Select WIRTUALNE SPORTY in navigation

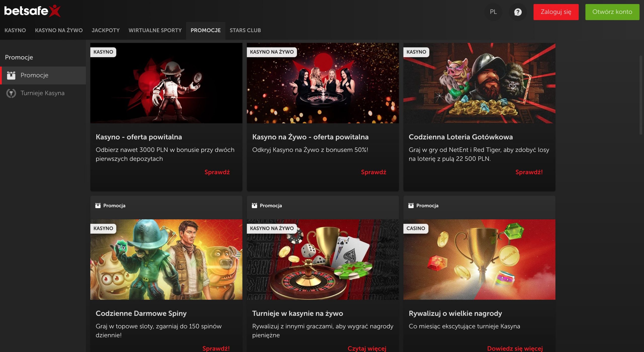pos(155,30)
